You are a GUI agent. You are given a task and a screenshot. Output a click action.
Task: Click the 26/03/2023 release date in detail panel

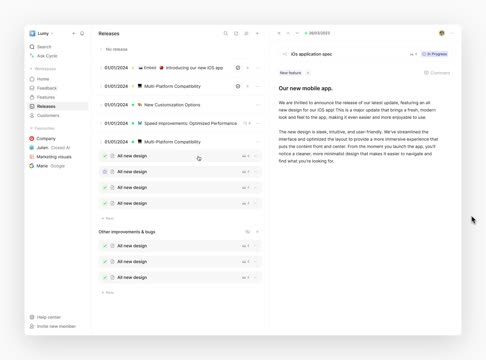pyautogui.click(x=317, y=33)
